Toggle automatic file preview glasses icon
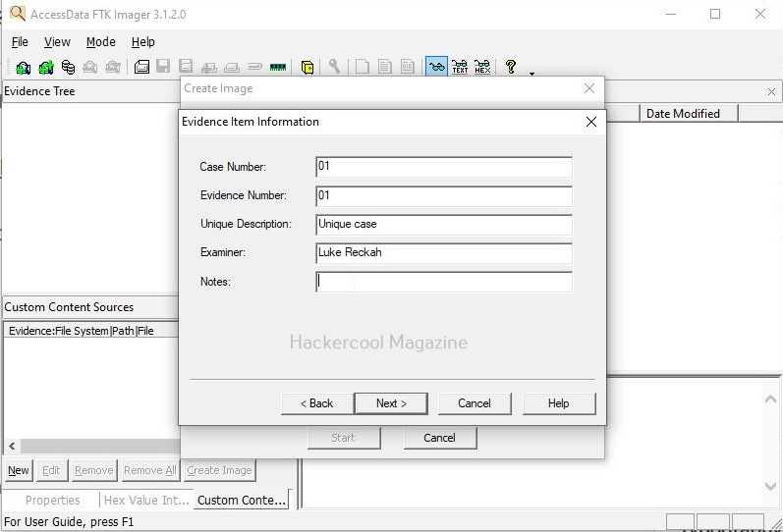This screenshot has height=532, width=783. point(435,67)
